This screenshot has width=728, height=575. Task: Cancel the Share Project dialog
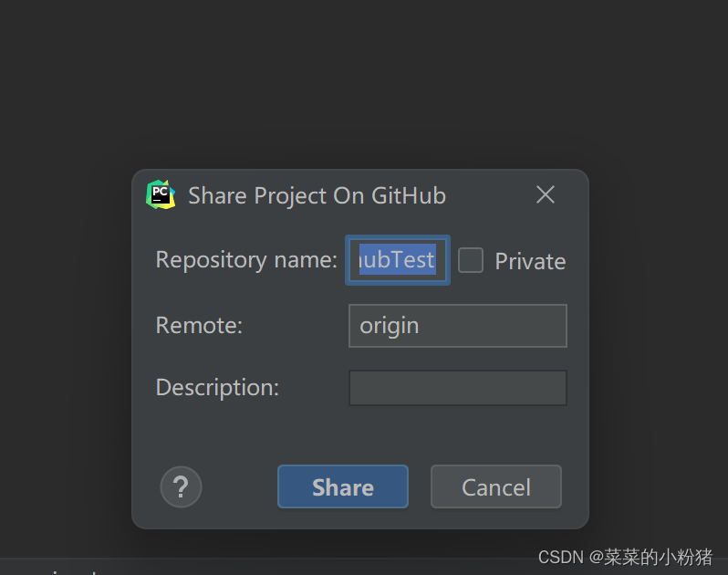pyautogui.click(x=496, y=486)
